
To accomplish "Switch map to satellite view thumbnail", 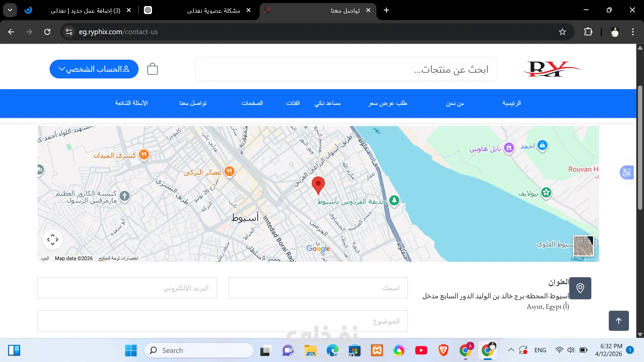I will coord(583,246).
